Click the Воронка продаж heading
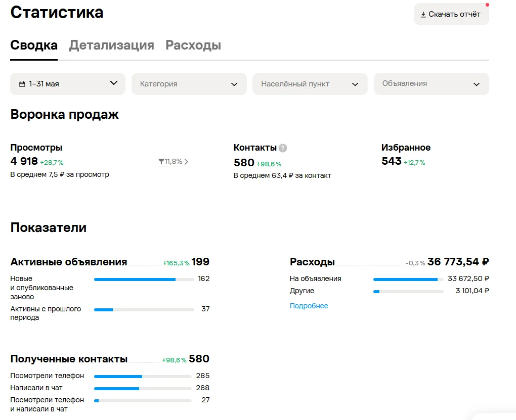The height and width of the screenshot is (420, 516). pos(65,115)
